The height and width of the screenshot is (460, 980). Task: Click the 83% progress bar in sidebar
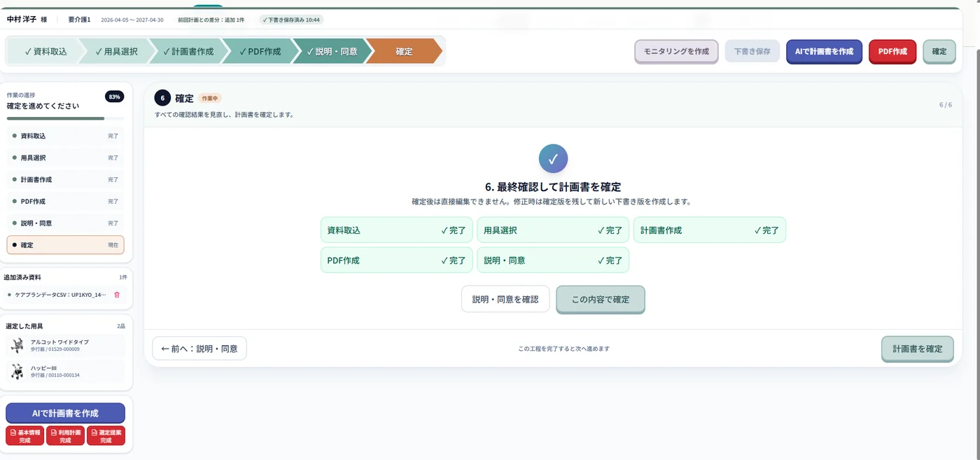65,118
